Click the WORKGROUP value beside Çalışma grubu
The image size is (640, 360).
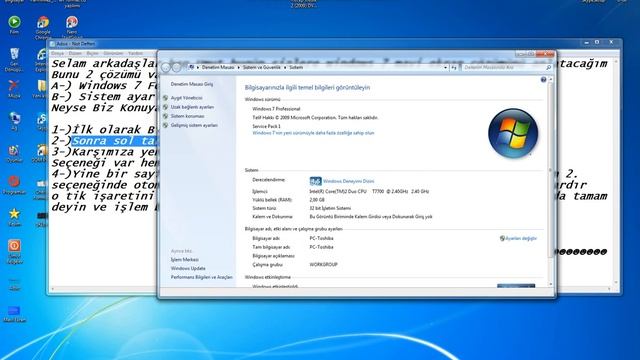tap(323, 265)
